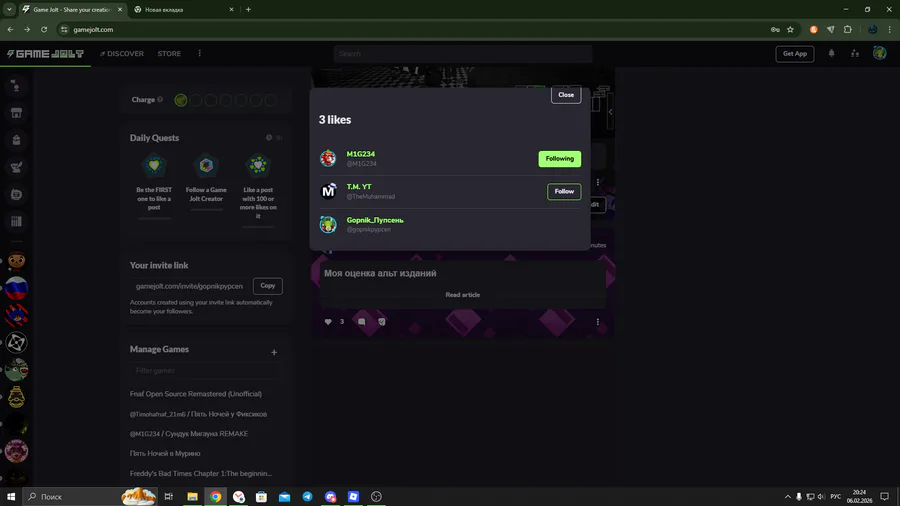Open 'Like a post with 100 or more likes' quest

pos(258,188)
